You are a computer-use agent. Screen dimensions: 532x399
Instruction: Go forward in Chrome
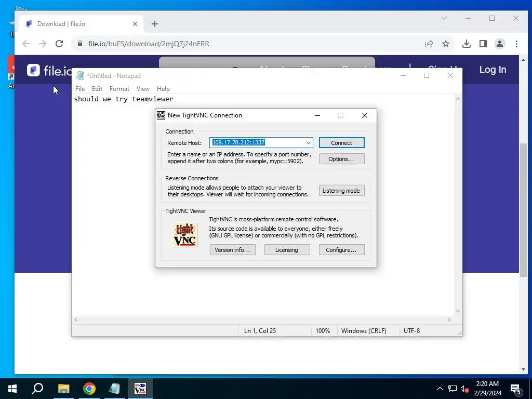click(43, 44)
